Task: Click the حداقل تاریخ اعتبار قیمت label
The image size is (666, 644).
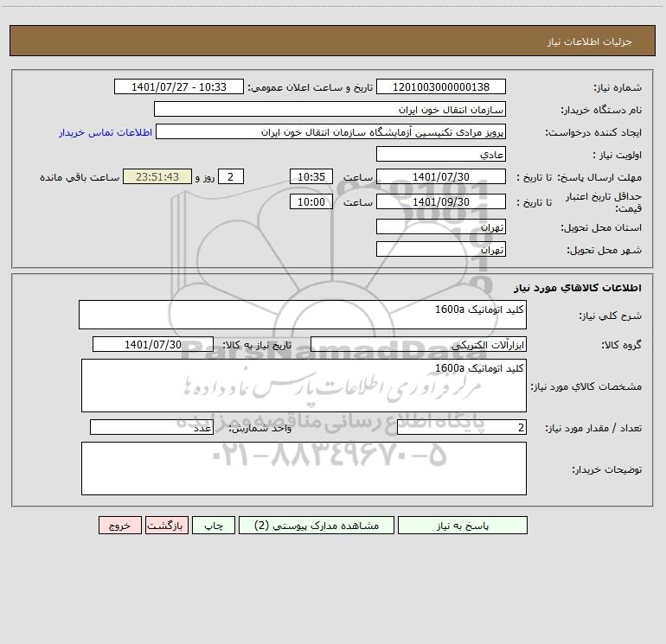Action: click(603, 202)
